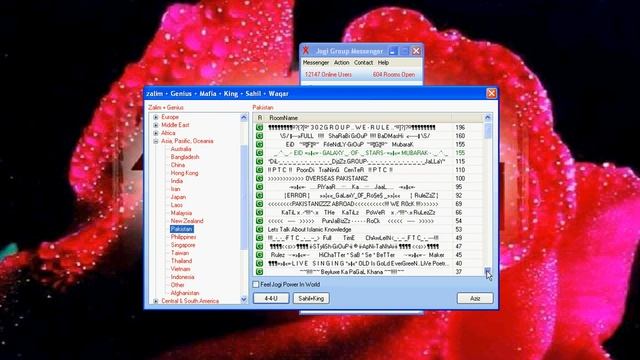The height and width of the screenshot is (360, 640).
Task: Select Thailand in the country tree
Action: coord(181,261)
